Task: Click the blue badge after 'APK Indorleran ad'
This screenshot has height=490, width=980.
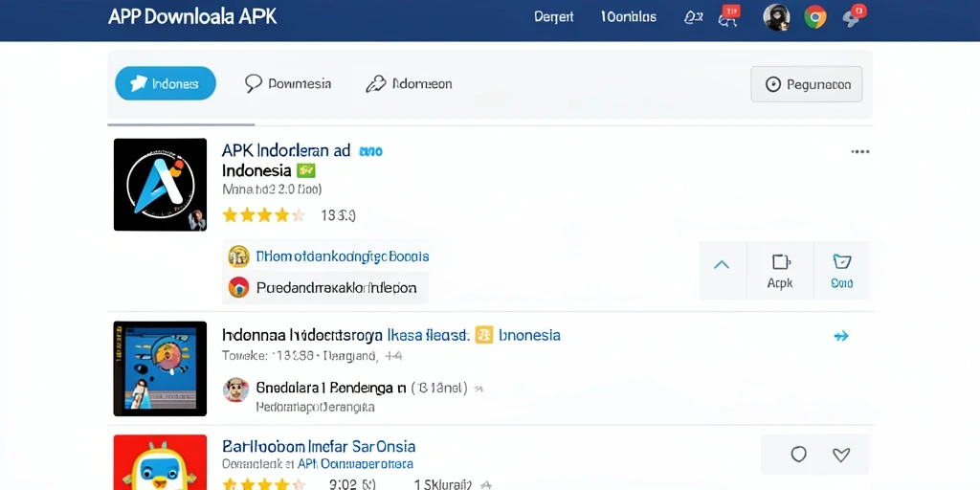Action: pyautogui.click(x=370, y=151)
